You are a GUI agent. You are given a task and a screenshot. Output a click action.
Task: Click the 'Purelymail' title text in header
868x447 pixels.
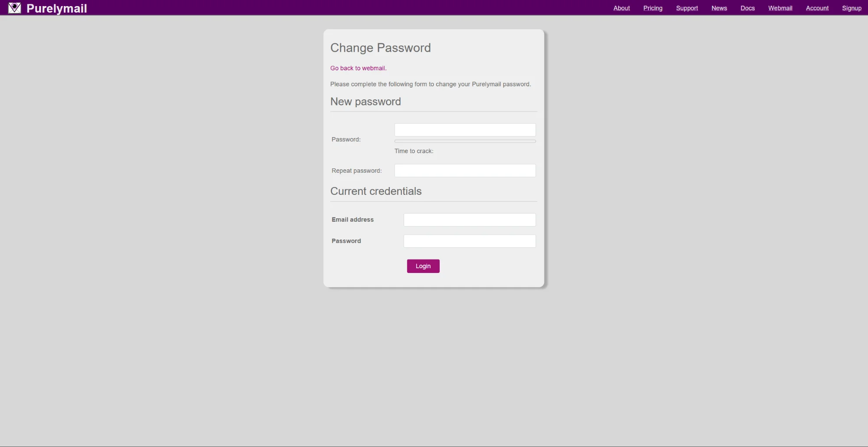point(56,8)
